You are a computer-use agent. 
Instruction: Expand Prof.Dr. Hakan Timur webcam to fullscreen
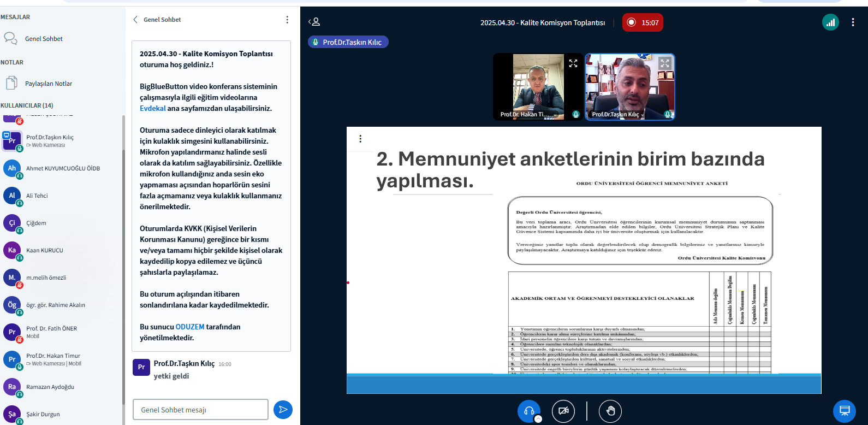click(573, 63)
